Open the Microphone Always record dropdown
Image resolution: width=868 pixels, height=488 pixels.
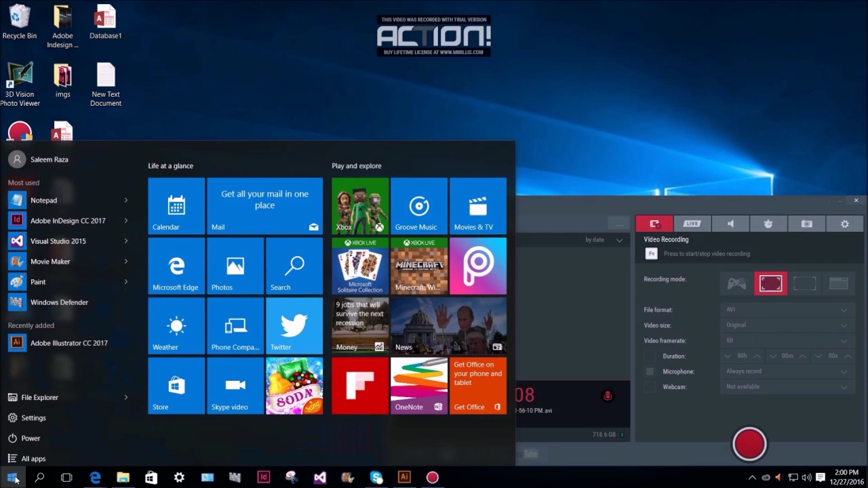point(787,371)
